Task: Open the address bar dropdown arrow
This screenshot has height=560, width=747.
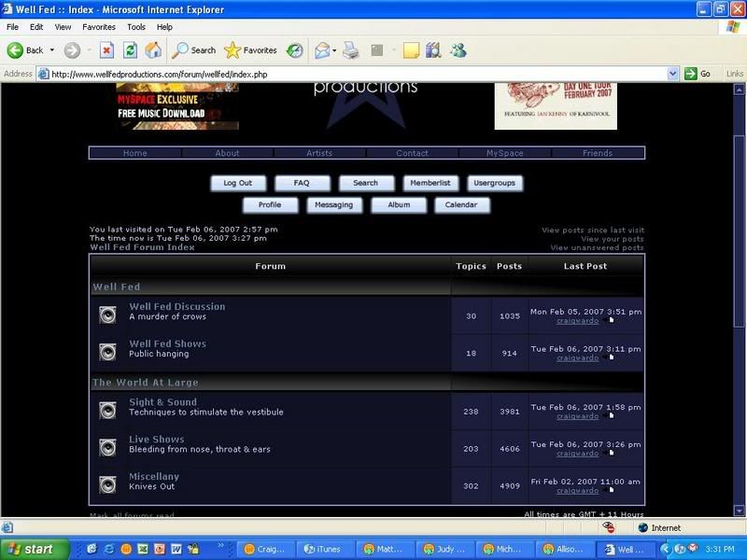Action: 672,74
